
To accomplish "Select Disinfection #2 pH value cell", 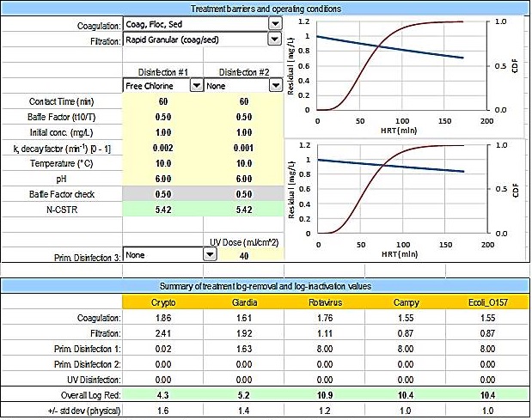I will (244, 179).
